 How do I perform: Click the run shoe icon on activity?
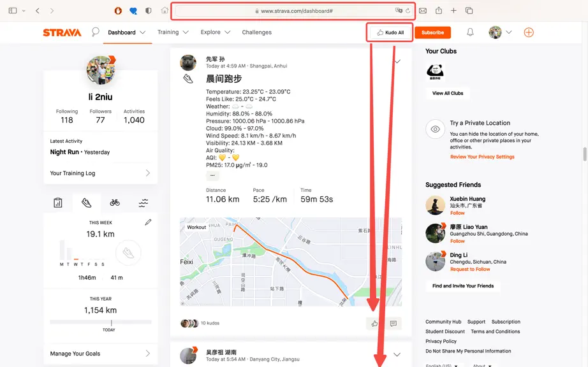(x=188, y=78)
